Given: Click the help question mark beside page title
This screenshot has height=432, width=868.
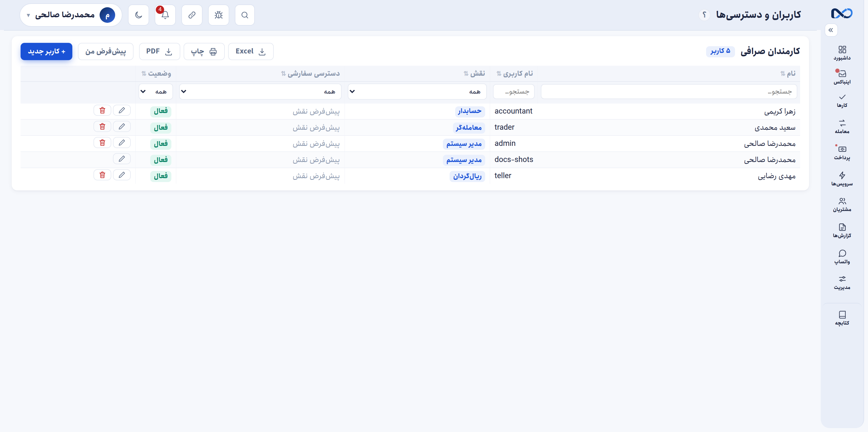Looking at the screenshot, I should click(x=704, y=15).
